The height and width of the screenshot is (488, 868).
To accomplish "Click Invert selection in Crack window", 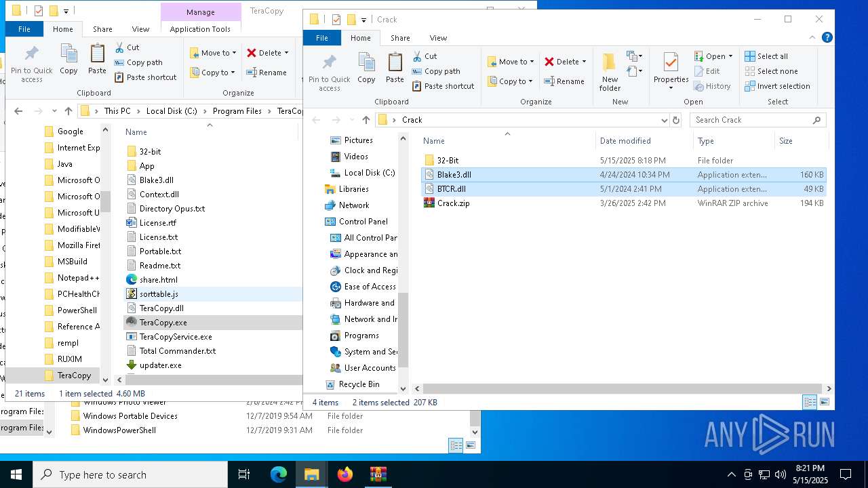I will [777, 86].
